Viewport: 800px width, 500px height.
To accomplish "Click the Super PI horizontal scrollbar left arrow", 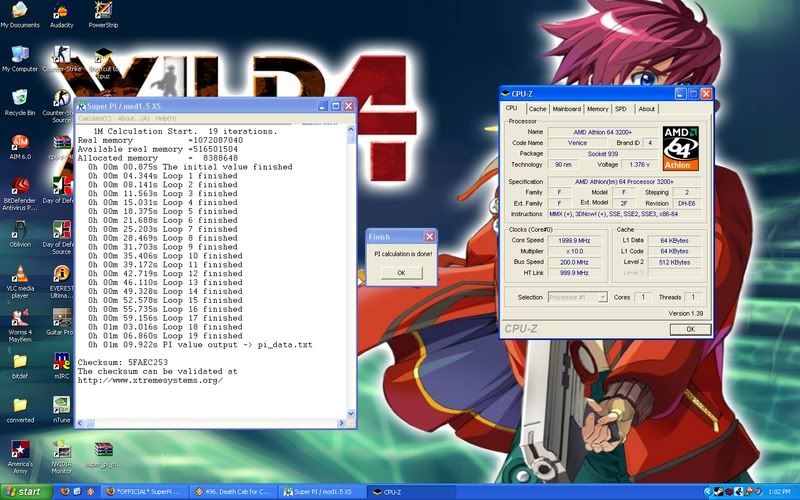I will tap(80, 423).
